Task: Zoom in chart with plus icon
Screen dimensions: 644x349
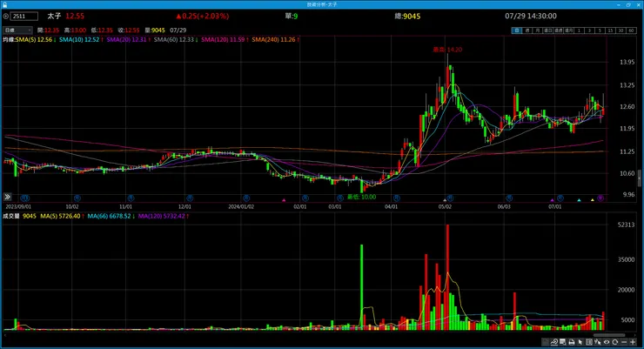Action: coord(633,342)
